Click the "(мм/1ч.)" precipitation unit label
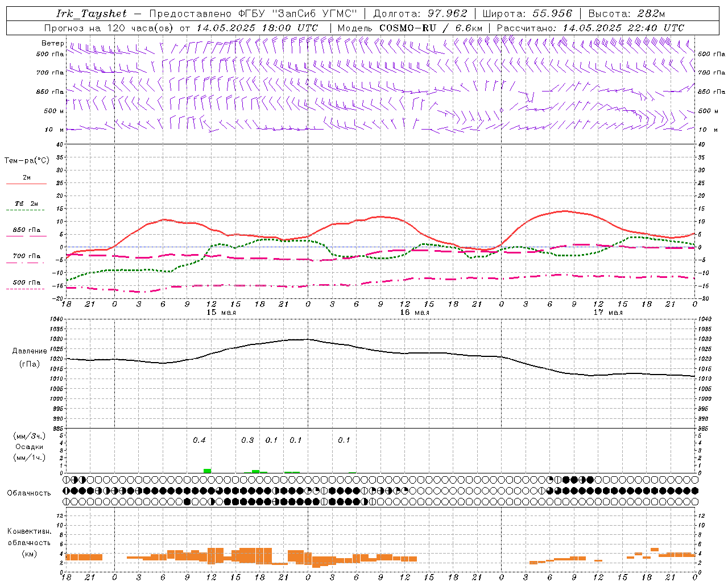 [x=30, y=458]
